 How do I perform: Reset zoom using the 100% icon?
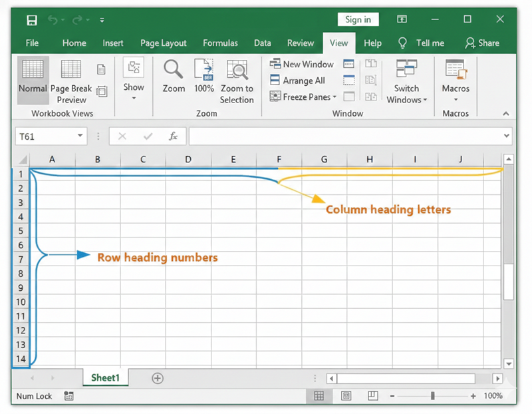[x=203, y=75]
